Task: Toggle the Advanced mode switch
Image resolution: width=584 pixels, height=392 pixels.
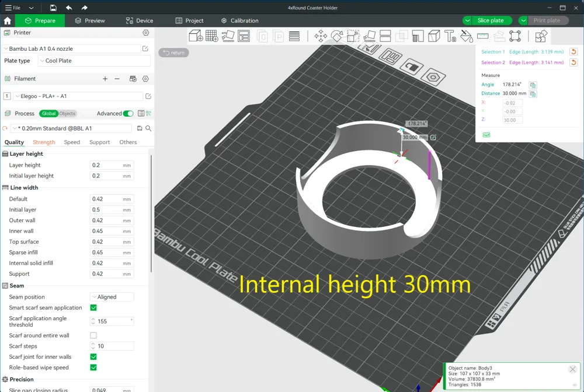Action: (x=128, y=113)
